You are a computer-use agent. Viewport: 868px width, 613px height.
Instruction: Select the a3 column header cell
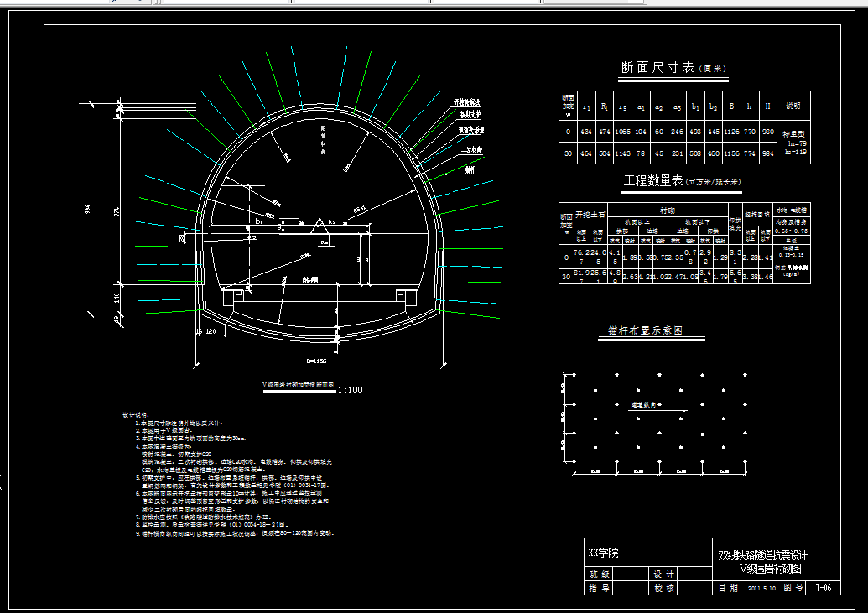677,106
